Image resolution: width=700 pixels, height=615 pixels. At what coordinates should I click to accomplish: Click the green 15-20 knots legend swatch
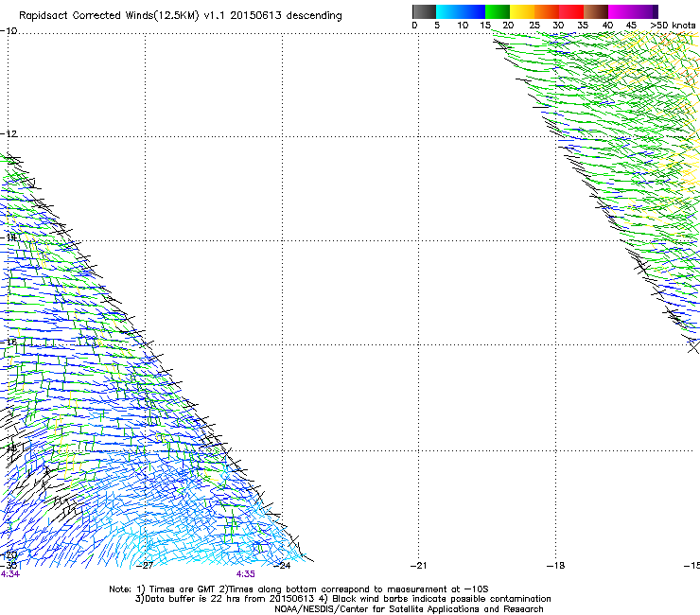click(498, 11)
